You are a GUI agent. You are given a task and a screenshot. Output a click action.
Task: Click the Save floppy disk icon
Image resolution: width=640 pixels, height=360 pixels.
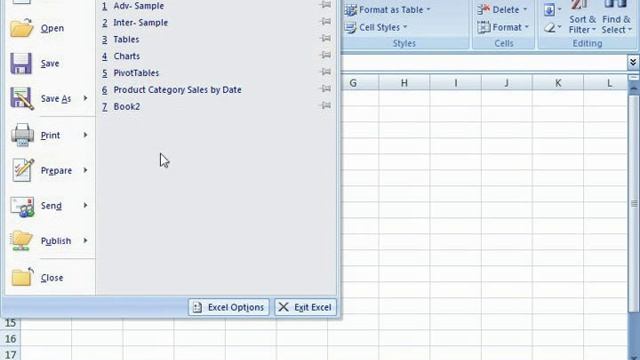point(21,63)
